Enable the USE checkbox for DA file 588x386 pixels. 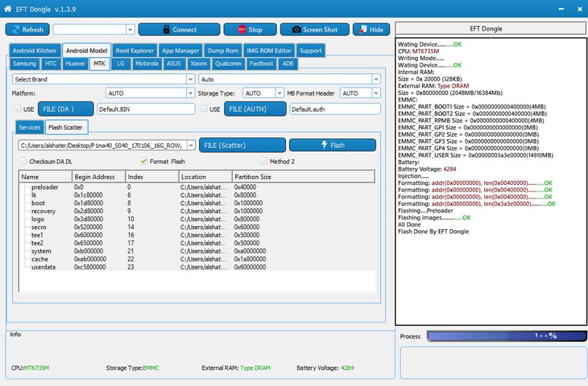[x=17, y=109]
